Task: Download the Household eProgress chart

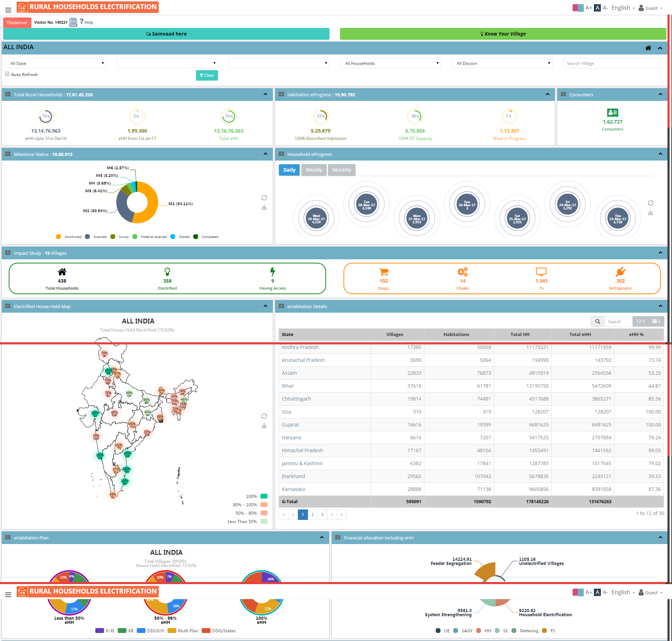Action: pos(650,213)
